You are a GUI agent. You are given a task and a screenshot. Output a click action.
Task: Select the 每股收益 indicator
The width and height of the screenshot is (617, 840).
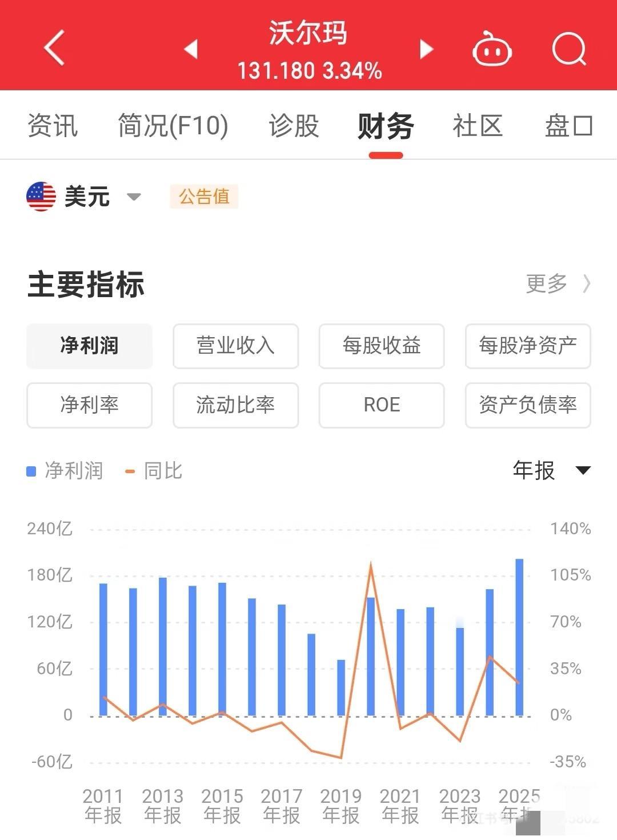pos(382,346)
